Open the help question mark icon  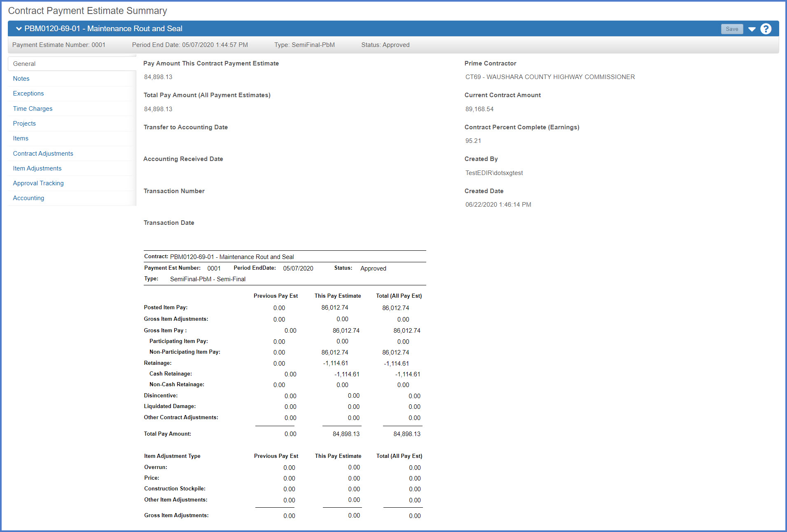point(766,29)
